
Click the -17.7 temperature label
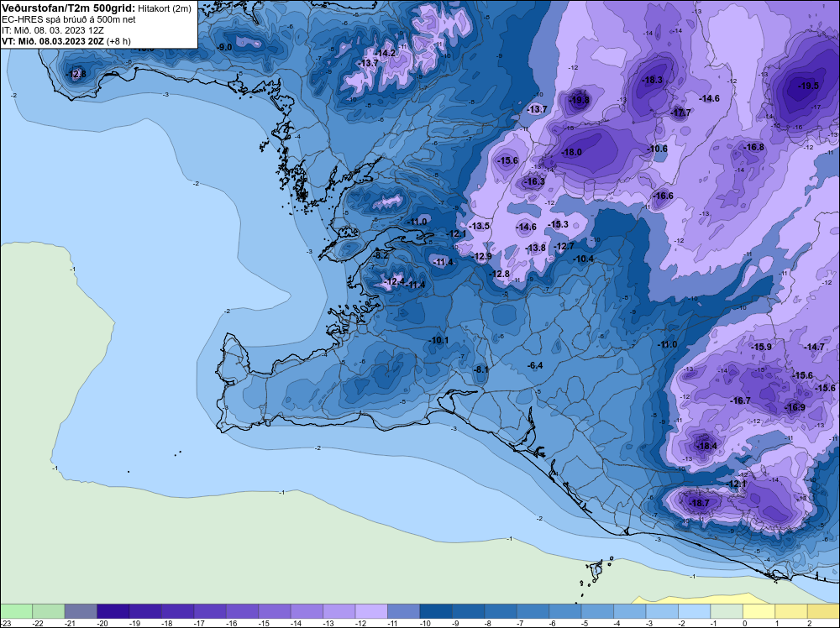(681, 113)
